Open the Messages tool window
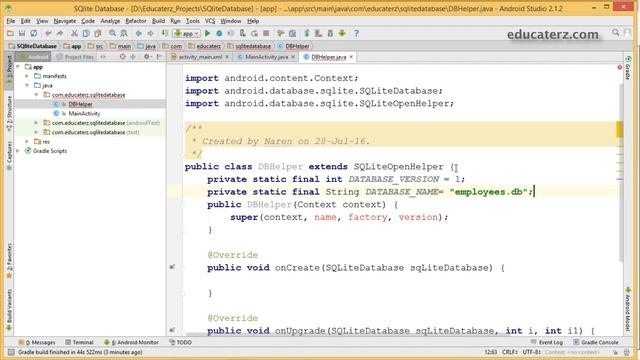The image size is (640, 360). [37, 342]
